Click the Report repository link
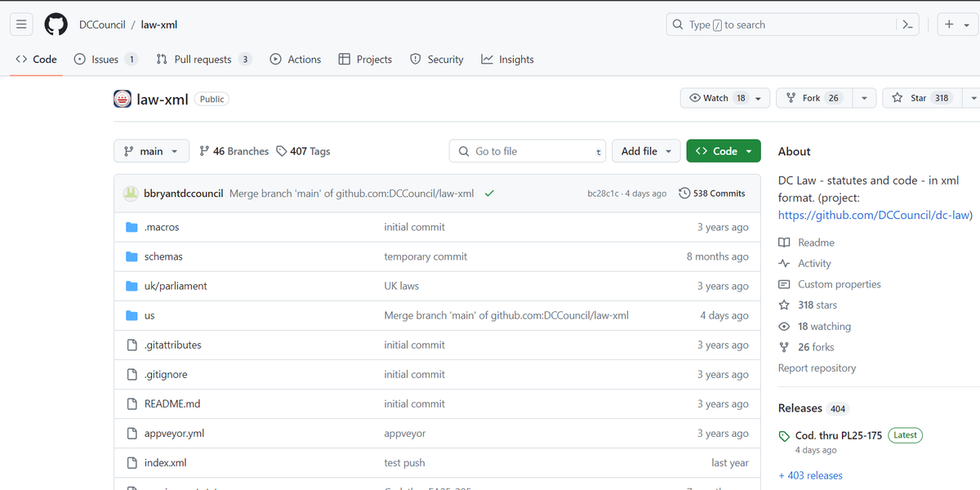Image resolution: width=980 pixels, height=490 pixels. [817, 368]
